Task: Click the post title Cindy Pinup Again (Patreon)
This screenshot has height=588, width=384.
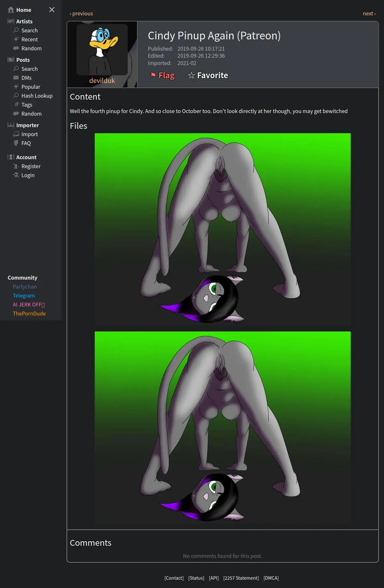Action: [214, 36]
